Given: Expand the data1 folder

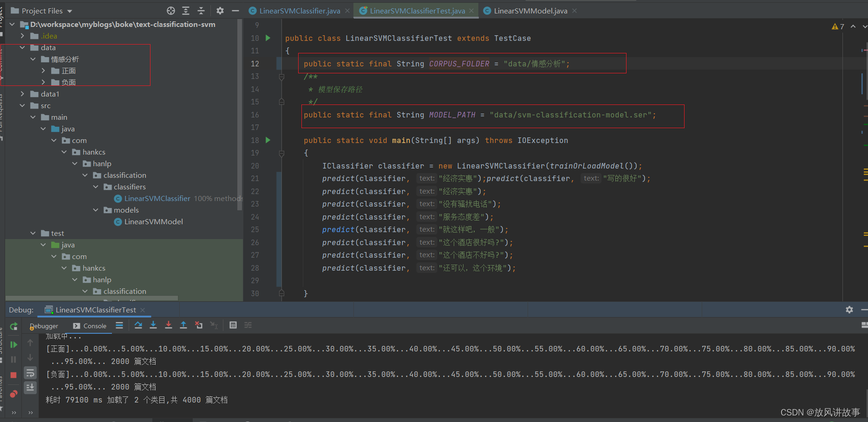Looking at the screenshot, I should (x=22, y=94).
